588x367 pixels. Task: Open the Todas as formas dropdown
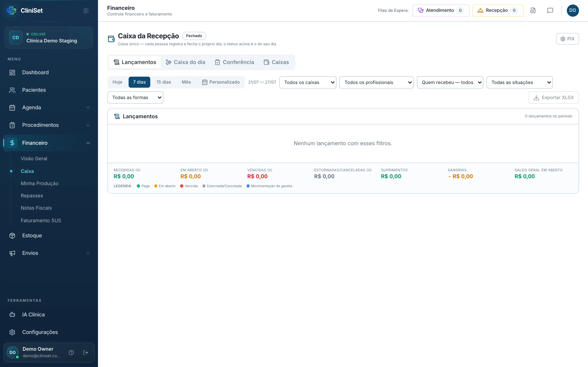pyautogui.click(x=135, y=97)
